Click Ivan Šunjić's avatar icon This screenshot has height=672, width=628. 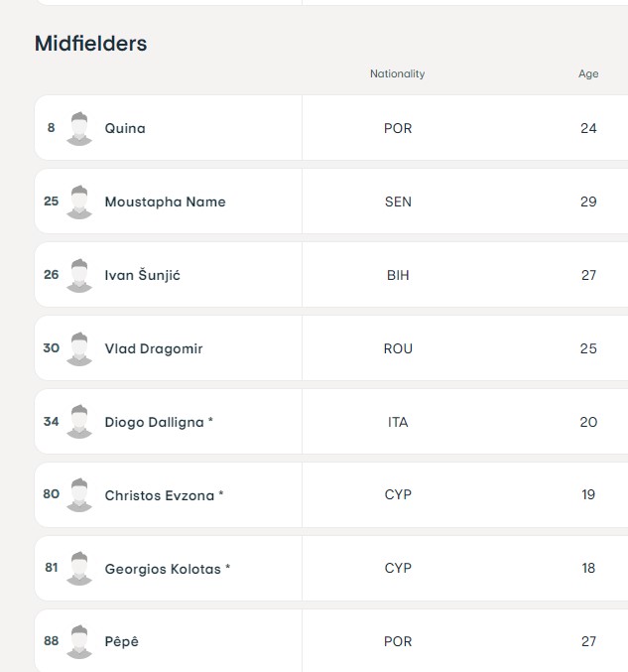[x=79, y=276]
